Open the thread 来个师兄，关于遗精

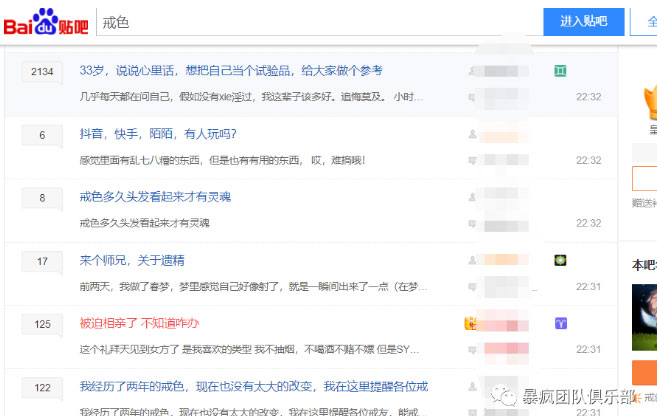132,261
